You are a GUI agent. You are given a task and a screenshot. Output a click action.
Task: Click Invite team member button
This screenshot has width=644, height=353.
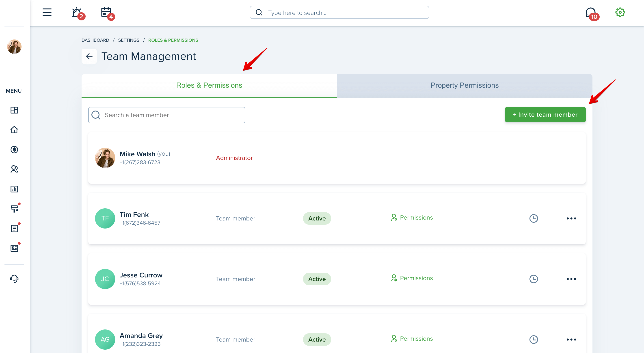tap(545, 115)
